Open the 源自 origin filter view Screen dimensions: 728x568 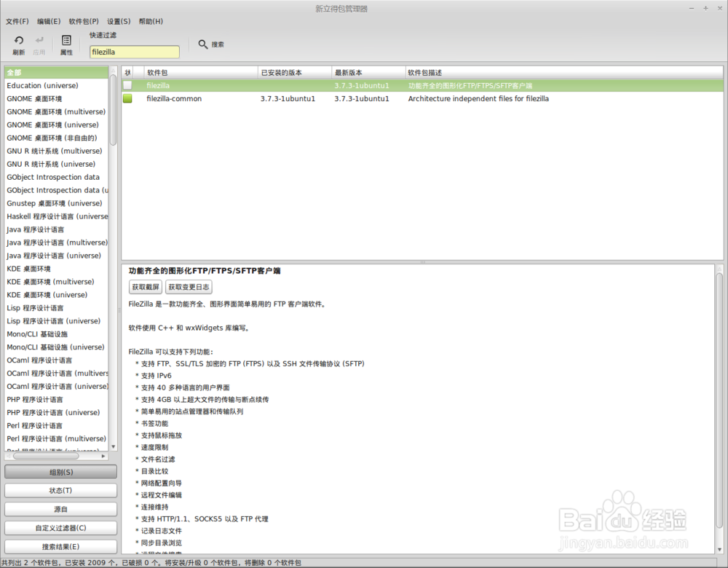(60, 509)
